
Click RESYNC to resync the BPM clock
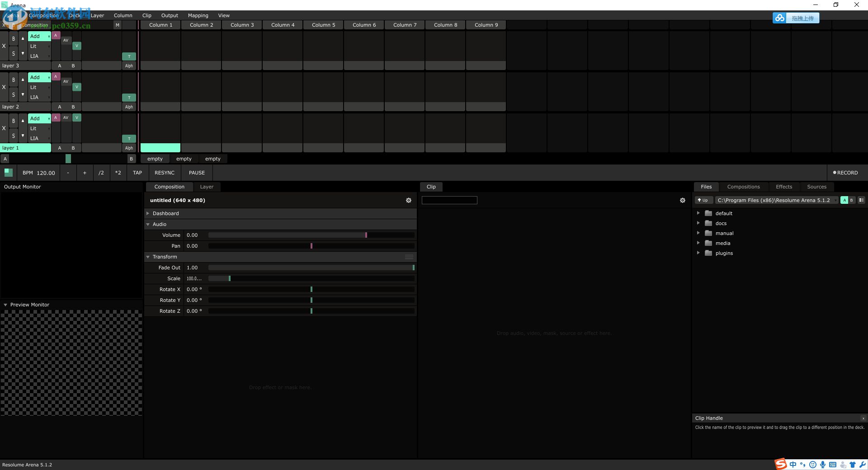point(164,173)
